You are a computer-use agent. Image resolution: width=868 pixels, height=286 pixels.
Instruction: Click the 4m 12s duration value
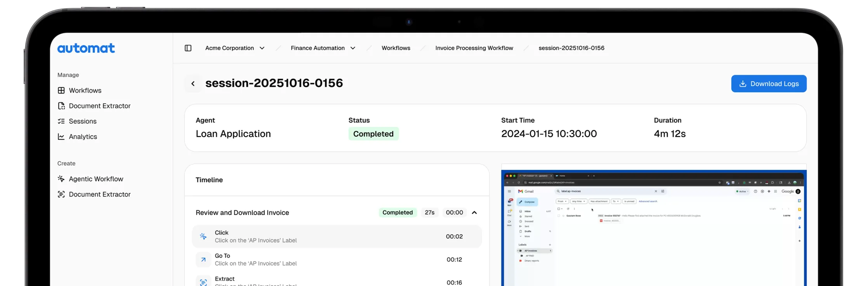[670, 134]
